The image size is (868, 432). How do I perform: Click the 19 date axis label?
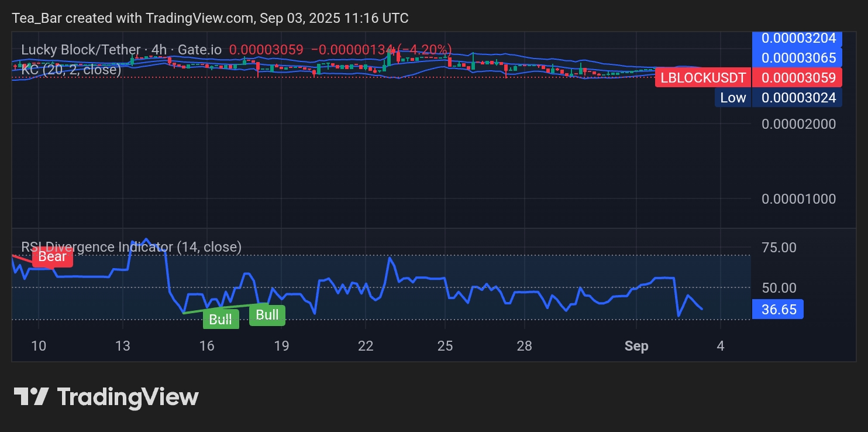pyautogui.click(x=281, y=346)
